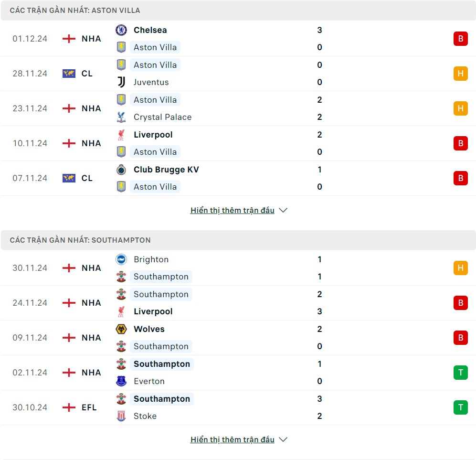Open the Southampton vs Stoke 30.10.24 match row
Image resolution: width=476 pixels, height=460 pixels.
pyautogui.click(x=239, y=407)
